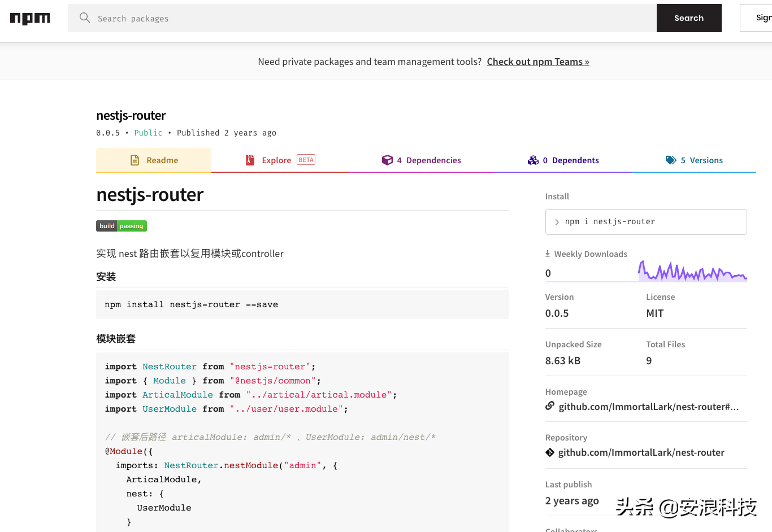772x532 pixels.
Task: Open the Readme tab
Action: [154, 160]
